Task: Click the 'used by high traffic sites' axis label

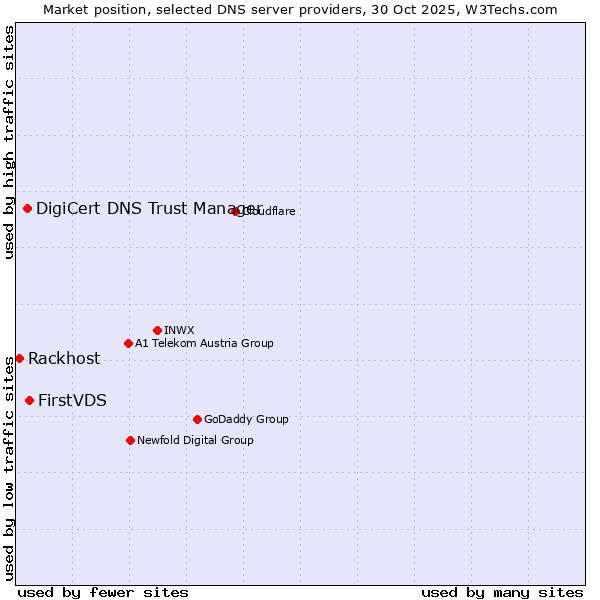Action: coord(9,142)
